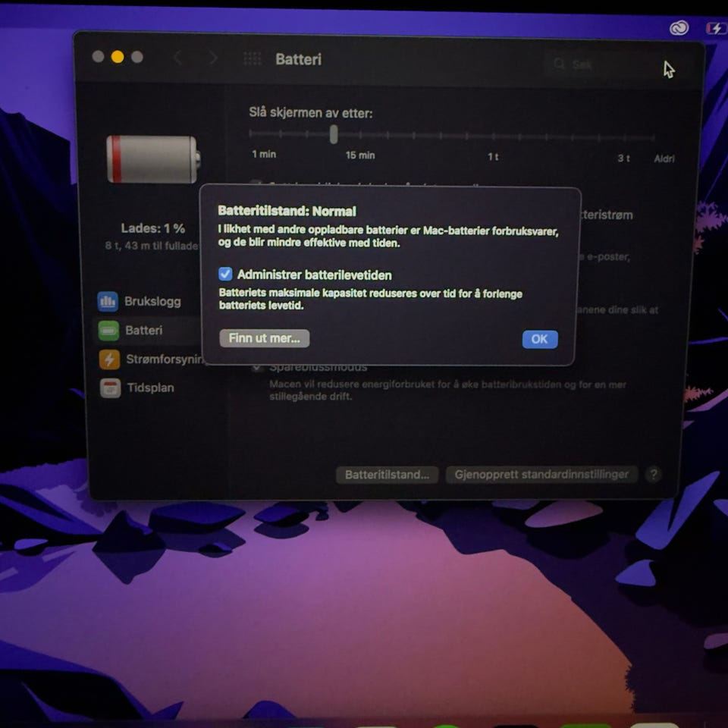Screen dimensions: 728x728
Task: Click the OK button in the dialog
Action: 539,339
